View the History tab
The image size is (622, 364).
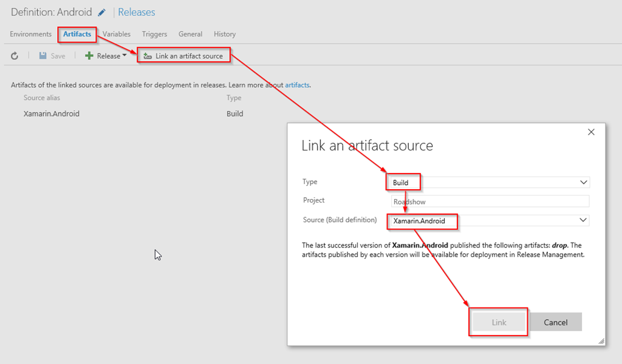(225, 34)
